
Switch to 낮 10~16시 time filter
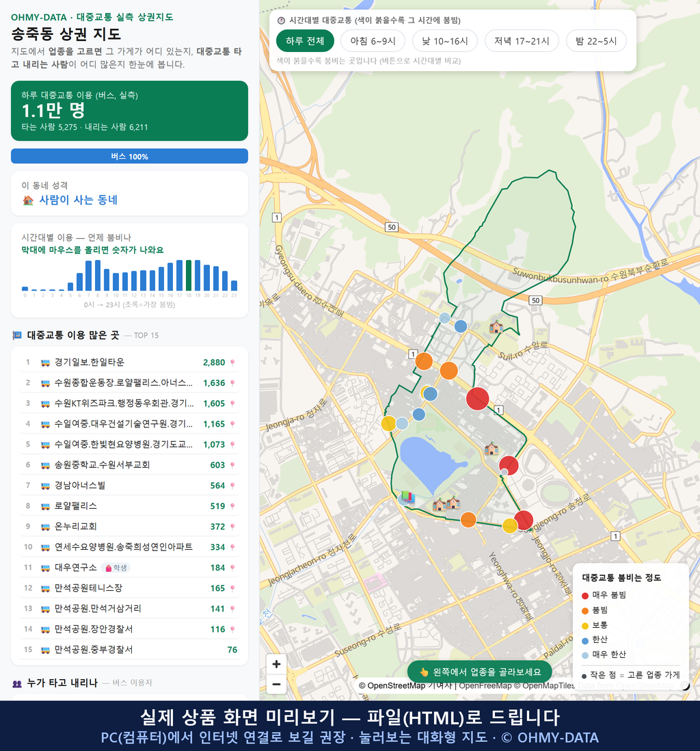pyautogui.click(x=445, y=41)
